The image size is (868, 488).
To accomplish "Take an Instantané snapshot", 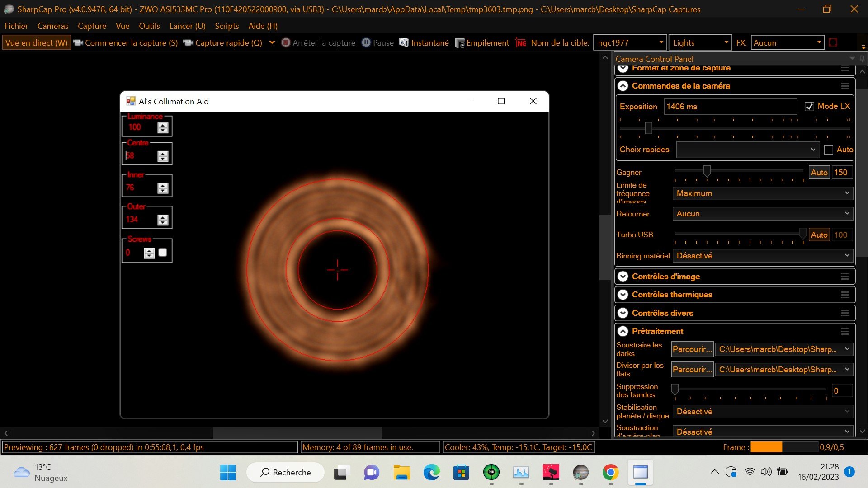I will click(424, 43).
